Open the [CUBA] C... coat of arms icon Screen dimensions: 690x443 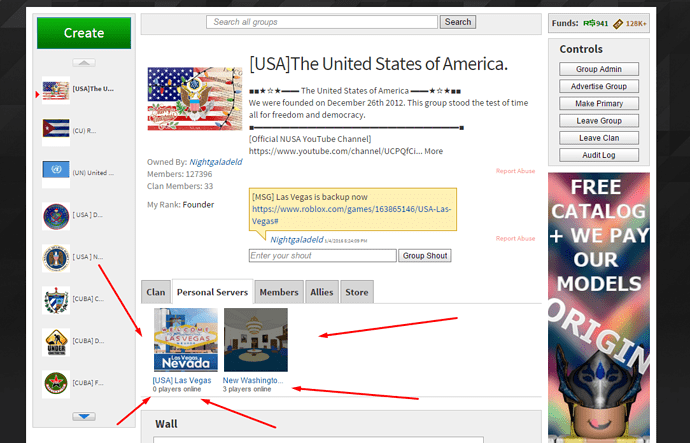(56, 300)
